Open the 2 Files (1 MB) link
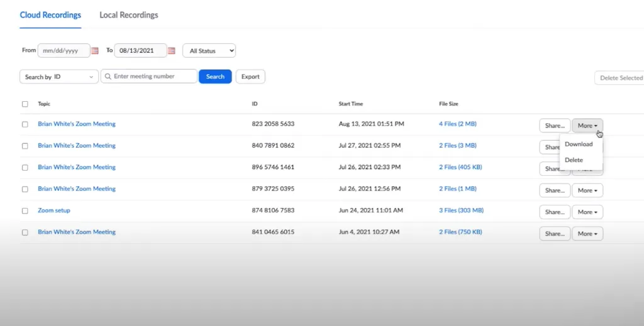Viewport: 644px width, 326px height. coord(458,189)
